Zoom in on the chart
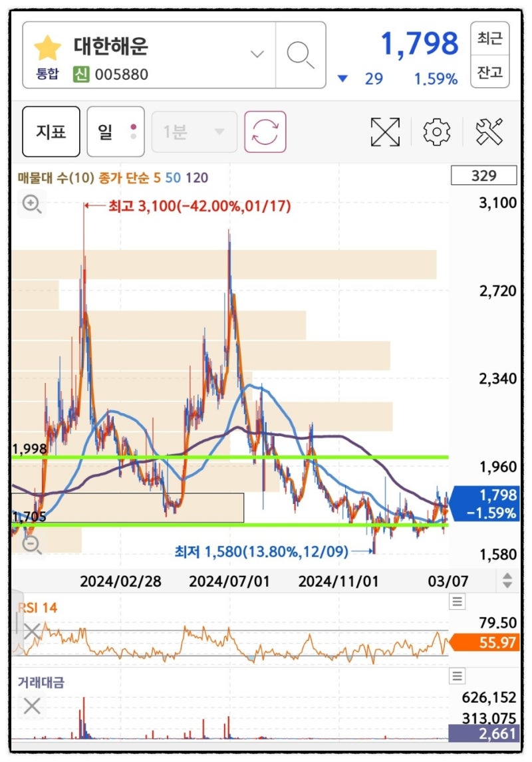532x762 pixels. point(32,203)
